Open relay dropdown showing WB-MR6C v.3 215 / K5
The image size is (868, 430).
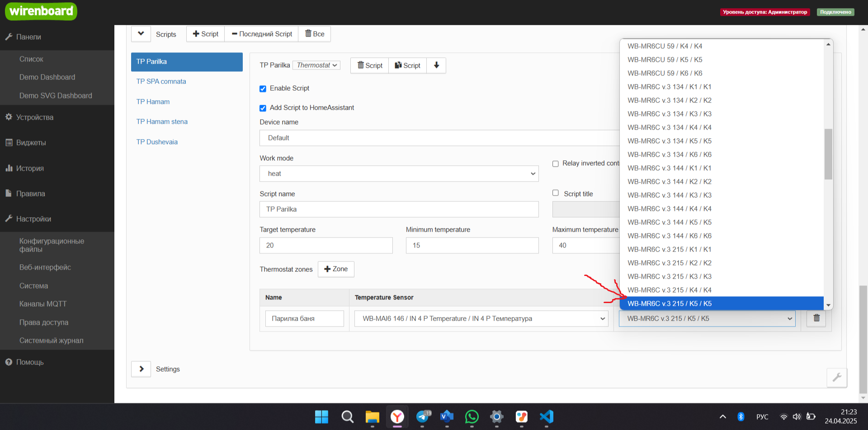coord(707,318)
